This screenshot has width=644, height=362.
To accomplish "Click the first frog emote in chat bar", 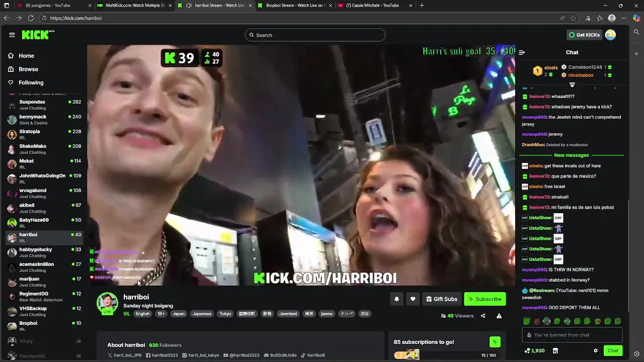I will 527,321.
